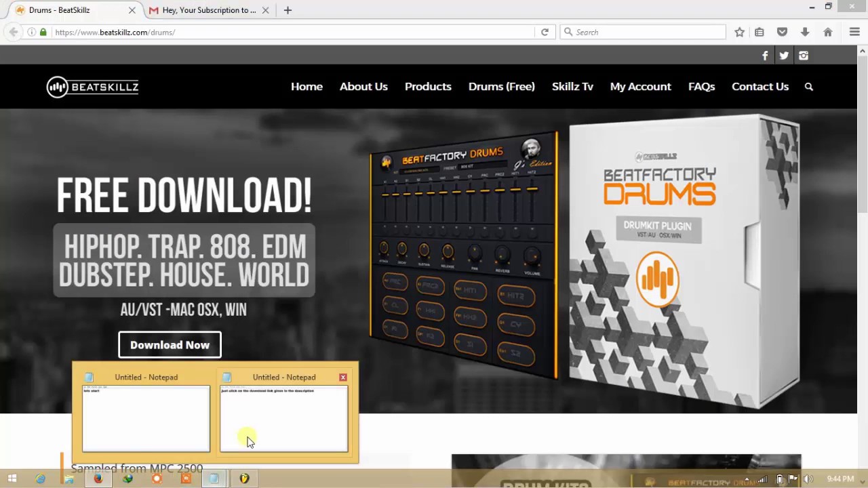Open the Skillz Tv menu item
Viewport: 868px width, 488px height.
coord(572,87)
